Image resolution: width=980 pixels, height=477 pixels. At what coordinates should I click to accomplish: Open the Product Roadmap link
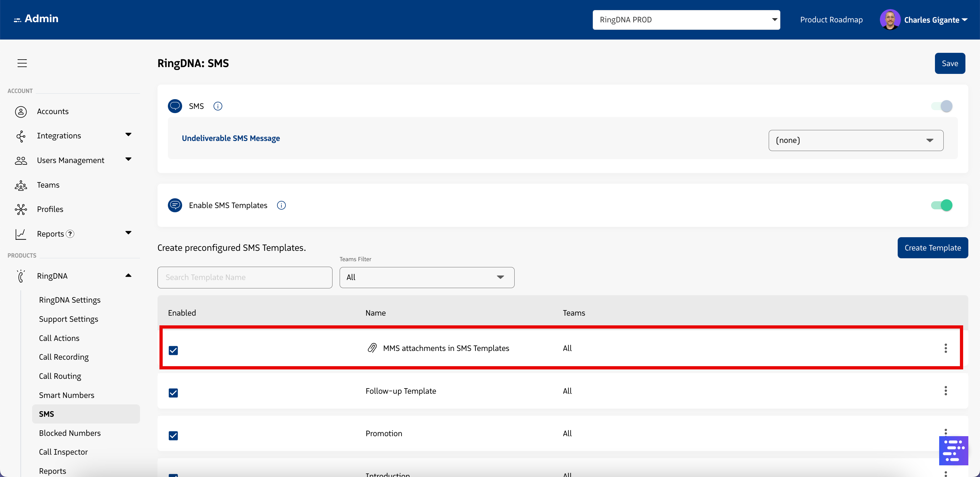[x=831, y=20]
